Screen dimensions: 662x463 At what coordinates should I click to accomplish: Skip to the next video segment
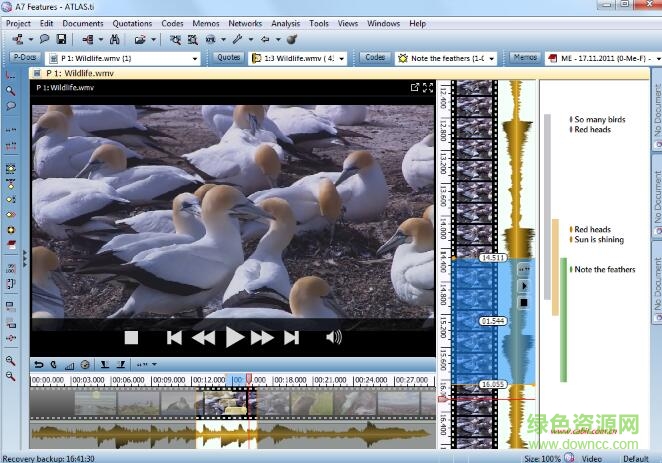[x=291, y=338]
